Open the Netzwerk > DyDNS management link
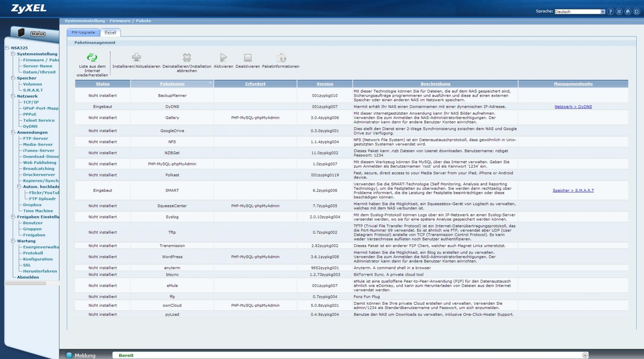 pos(573,107)
